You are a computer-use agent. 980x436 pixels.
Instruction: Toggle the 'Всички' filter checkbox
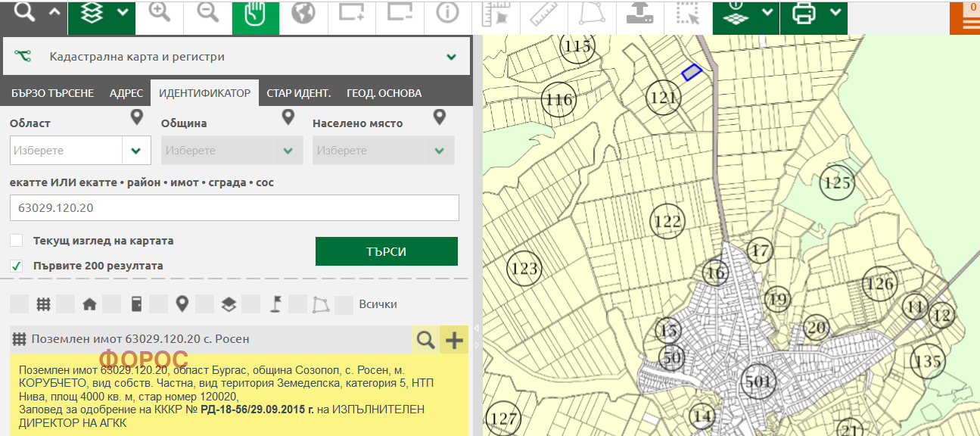coord(344,304)
